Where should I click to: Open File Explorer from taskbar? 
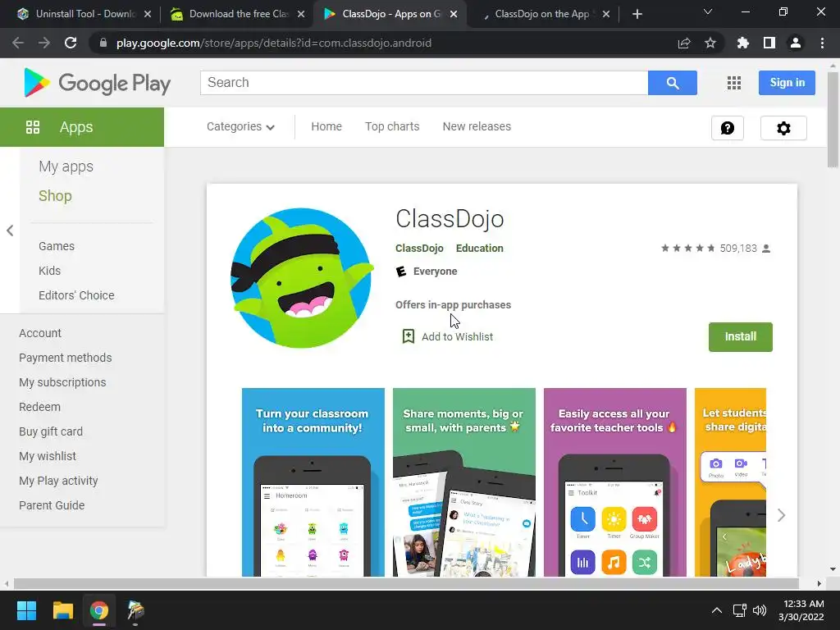[x=62, y=610]
